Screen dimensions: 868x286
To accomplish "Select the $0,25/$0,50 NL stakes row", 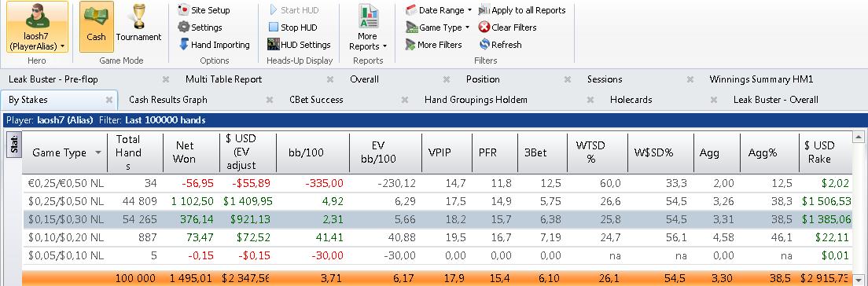I will pyautogui.click(x=437, y=201).
